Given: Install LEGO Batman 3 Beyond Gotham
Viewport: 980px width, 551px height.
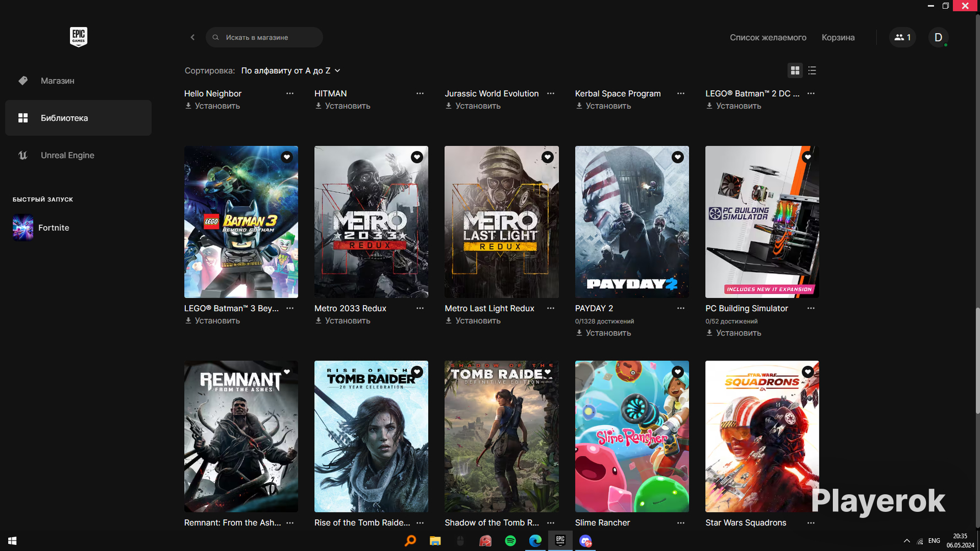Looking at the screenshot, I should [x=213, y=321].
